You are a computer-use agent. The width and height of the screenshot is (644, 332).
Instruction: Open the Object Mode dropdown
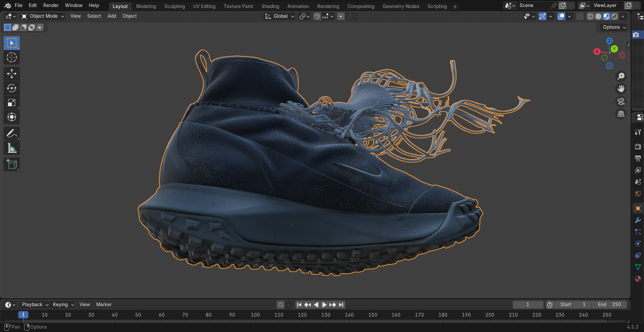click(43, 16)
